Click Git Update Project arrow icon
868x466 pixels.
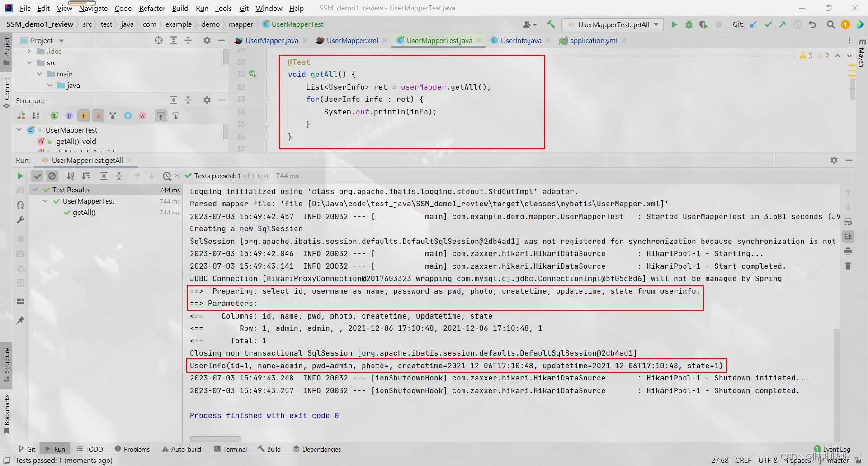pos(753,24)
